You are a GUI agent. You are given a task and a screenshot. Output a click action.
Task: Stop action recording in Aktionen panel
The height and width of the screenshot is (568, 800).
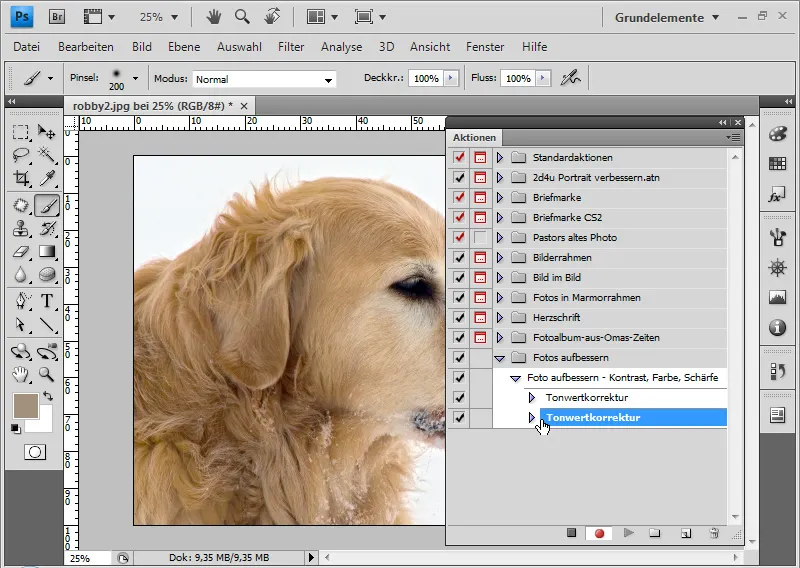571,533
